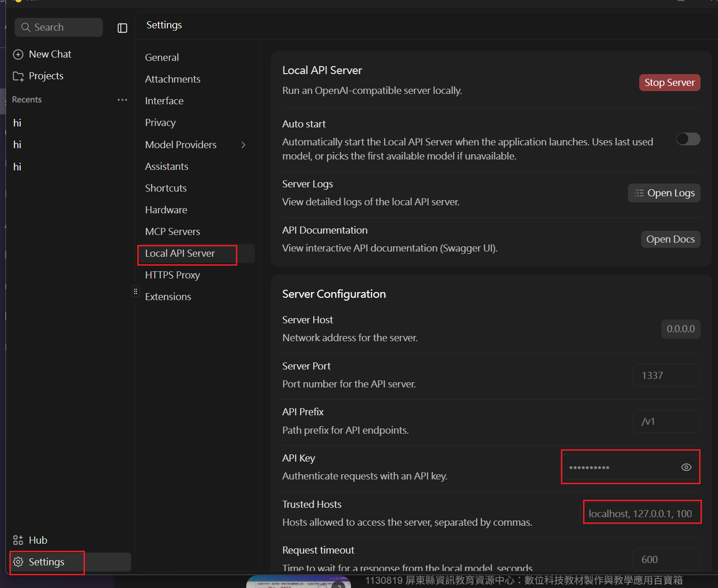Click the API Prefix field
This screenshot has height=588, width=718.
coord(666,421)
